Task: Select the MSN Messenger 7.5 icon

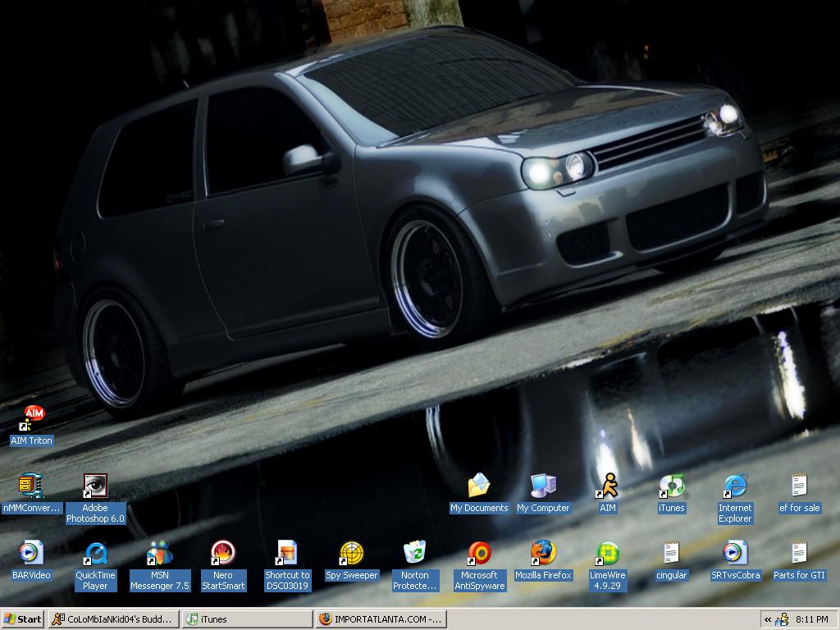Action: point(159,554)
